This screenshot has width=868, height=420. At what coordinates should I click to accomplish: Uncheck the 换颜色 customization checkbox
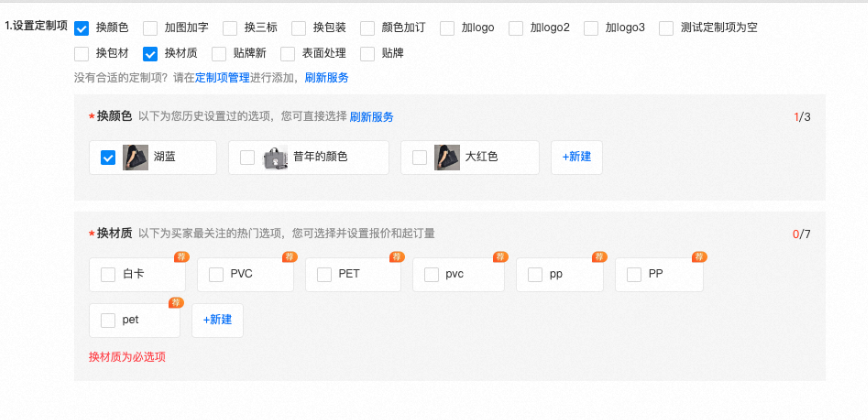tap(82, 28)
